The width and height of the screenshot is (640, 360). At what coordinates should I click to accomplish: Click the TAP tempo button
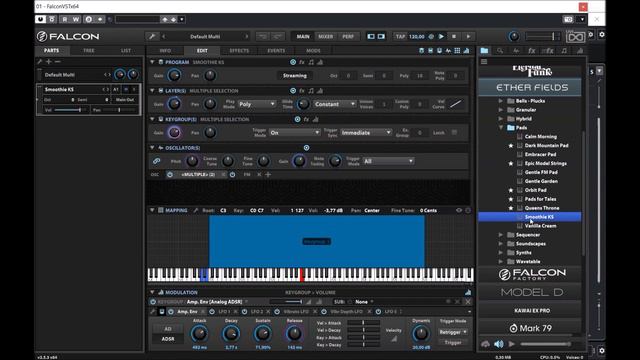(400, 36)
